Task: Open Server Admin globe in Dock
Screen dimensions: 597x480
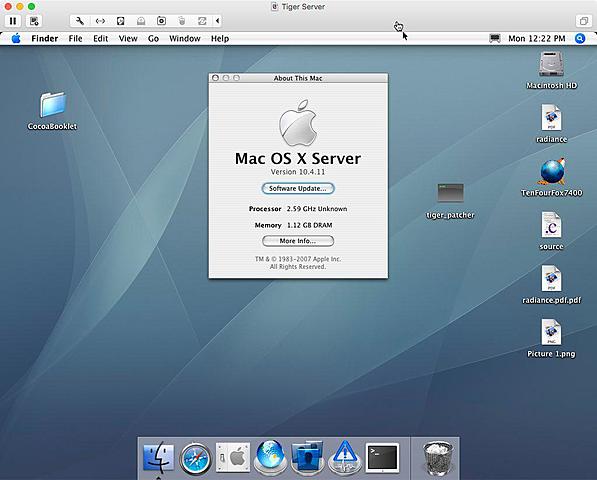Action: click(x=270, y=458)
